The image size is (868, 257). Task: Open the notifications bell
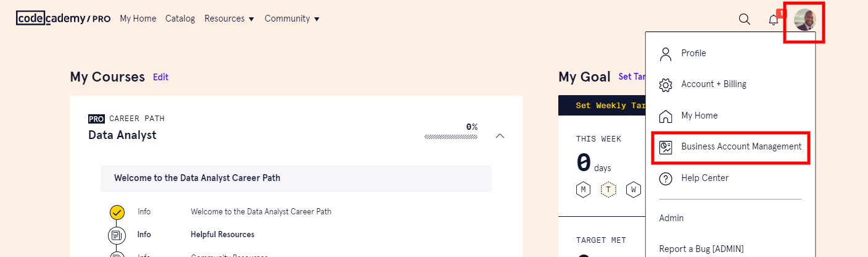click(774, 20)
